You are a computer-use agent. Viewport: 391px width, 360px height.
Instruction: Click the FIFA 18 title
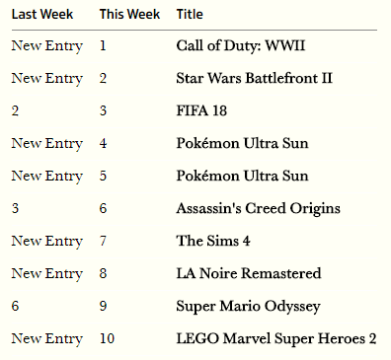202,111
